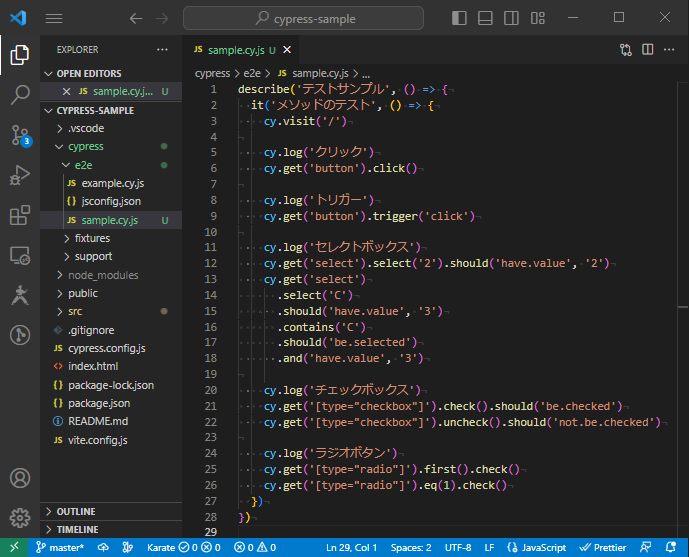The height and width of the screenshot is (557, 689).
Task: Go forward with the right arrow
Action: 162,18
